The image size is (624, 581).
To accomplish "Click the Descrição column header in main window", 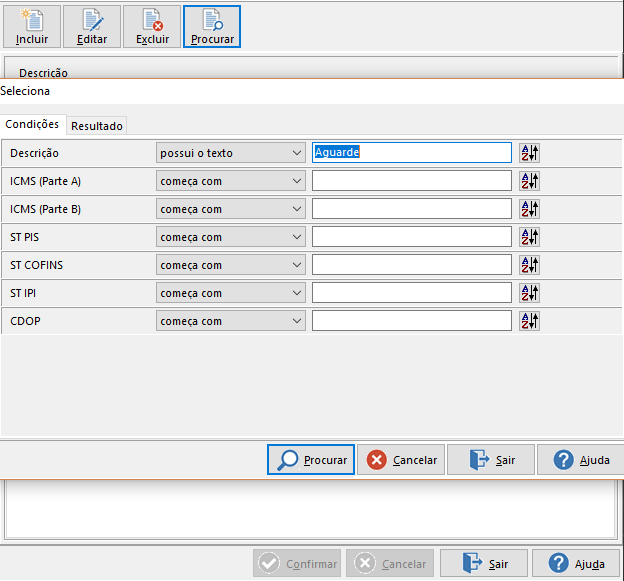I will tap(43, 73).
